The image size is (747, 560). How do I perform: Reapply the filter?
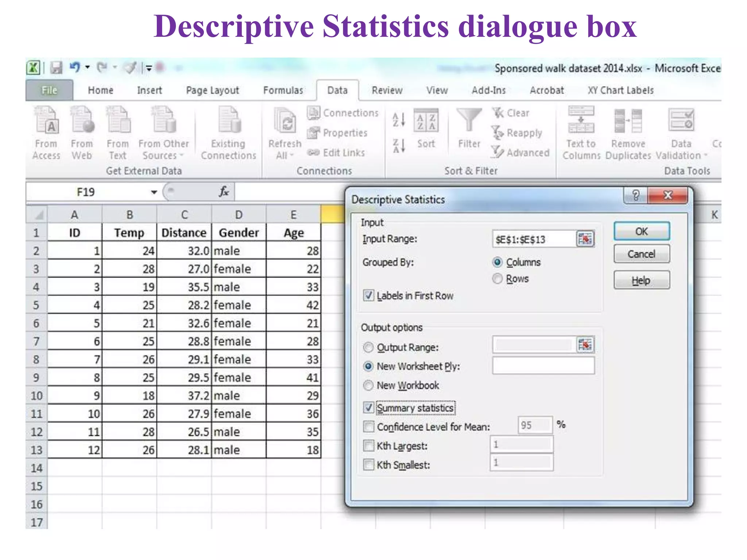tap(516, 133)
